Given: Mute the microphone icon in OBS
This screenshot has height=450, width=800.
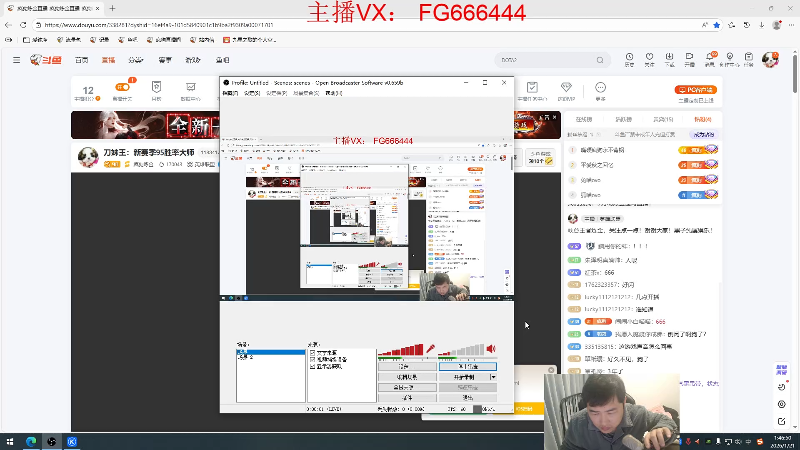Looking at the screenshot, I should 431,349.
